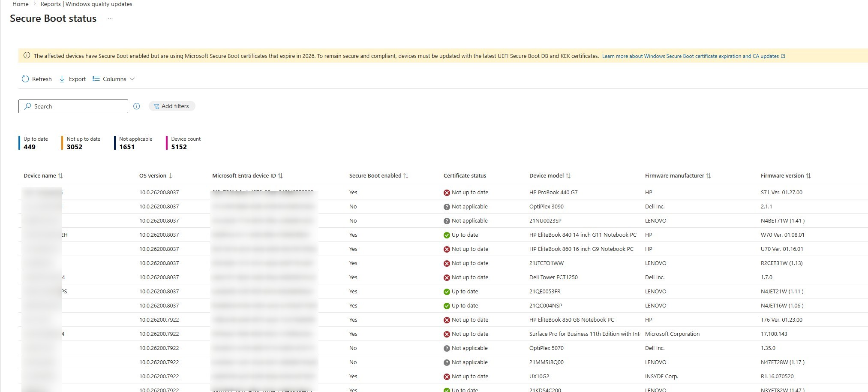Click the ellipsis next to Secure Boot status title
The height and width of the screenshot is (392, 868).
coord(110,19)
